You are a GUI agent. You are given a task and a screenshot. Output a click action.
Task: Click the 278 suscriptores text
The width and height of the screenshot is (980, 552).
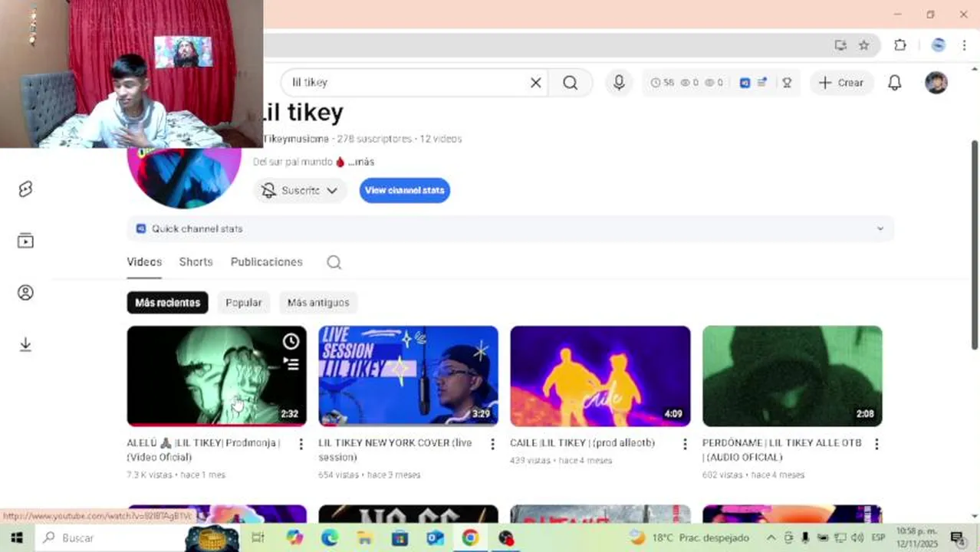(x=373, y=139)
